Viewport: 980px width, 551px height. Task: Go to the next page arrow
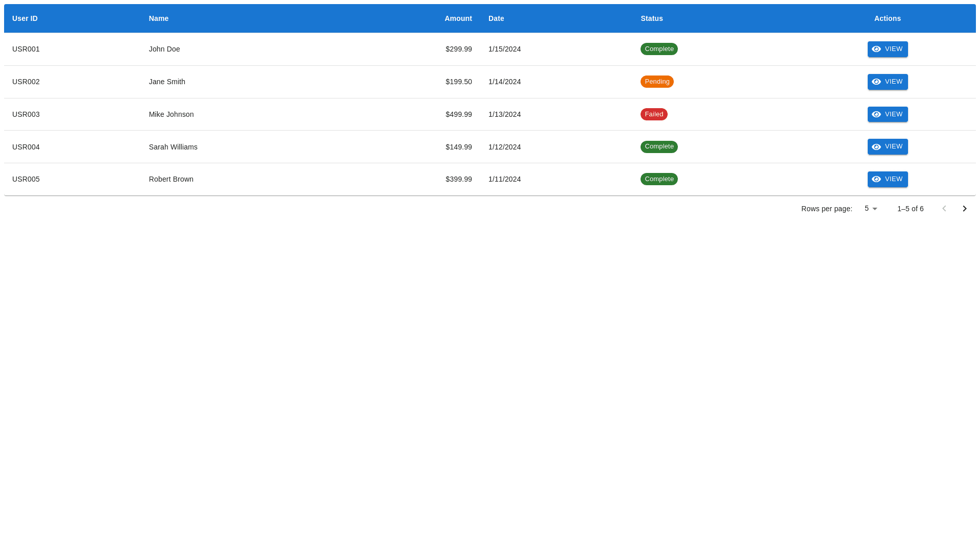point(964,209)
